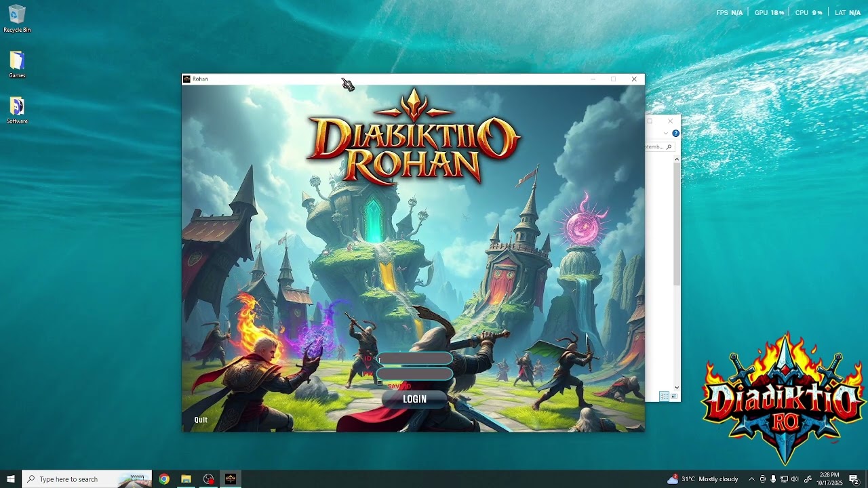Screen dimensions: 868x488
Task: Click the Explorer scrollbar up arrow
Action: click(676, 159)
